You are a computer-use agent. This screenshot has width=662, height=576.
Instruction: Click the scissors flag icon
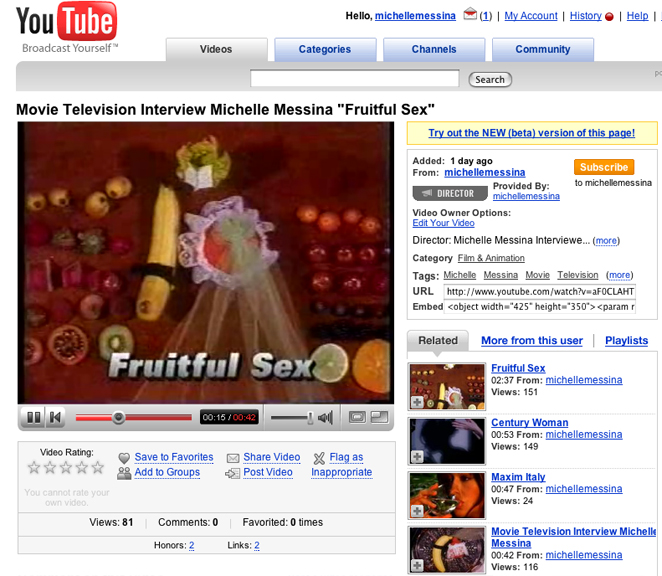[320, 458]
